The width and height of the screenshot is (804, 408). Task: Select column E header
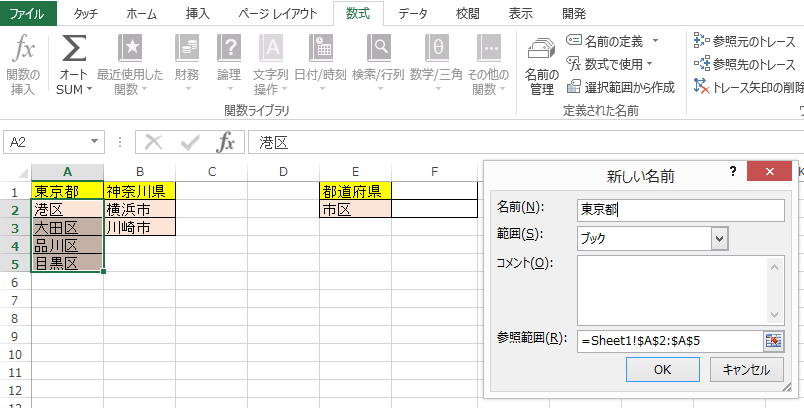click(x=355, y=172)
